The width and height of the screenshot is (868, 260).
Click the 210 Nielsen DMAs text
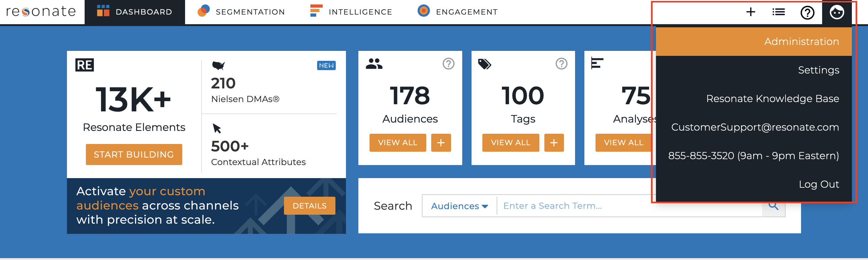tap(245, 90)
